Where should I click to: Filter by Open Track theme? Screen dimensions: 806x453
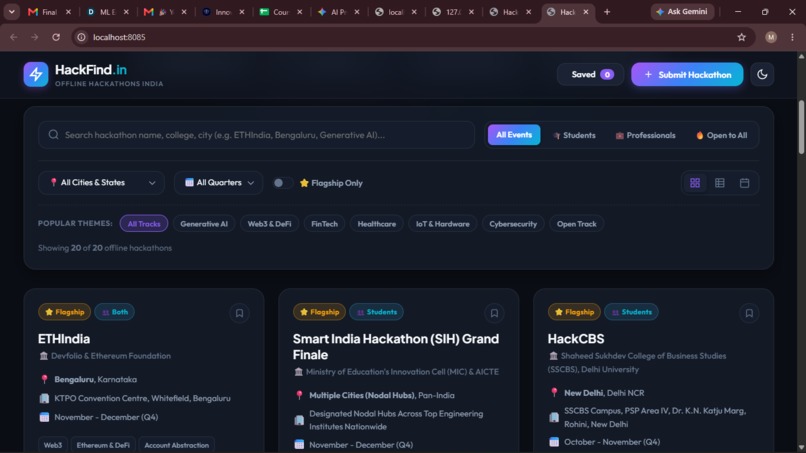(577, 224)
